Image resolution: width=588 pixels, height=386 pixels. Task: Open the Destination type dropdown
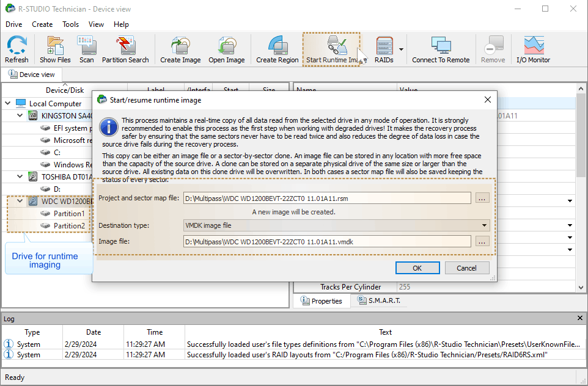point(336,225)
